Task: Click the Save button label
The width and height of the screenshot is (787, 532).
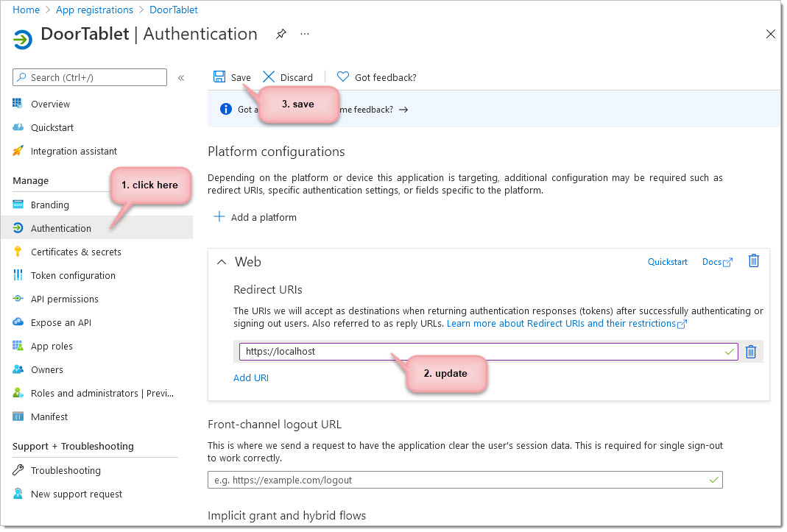Action: [241, 78]
